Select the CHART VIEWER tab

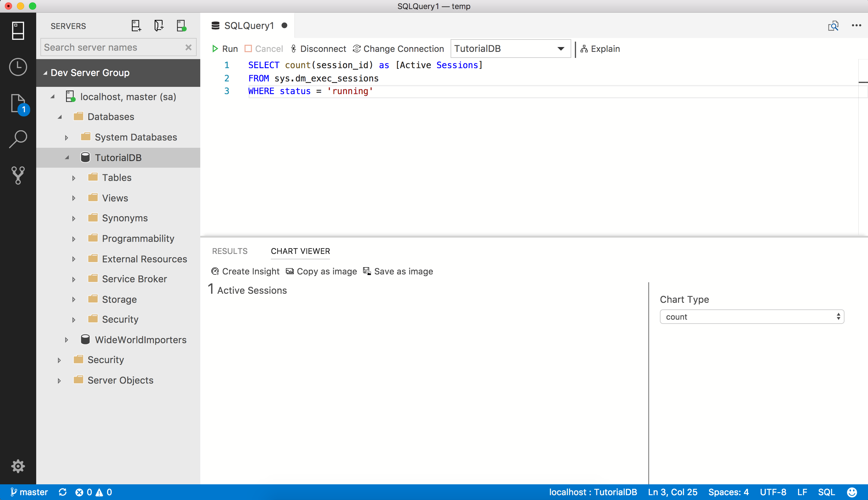click(x=300, y=251)
